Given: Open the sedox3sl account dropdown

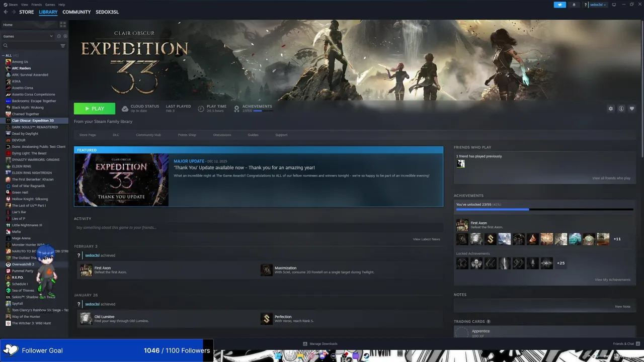Looking at the screenshot, I should coord(598,5).
